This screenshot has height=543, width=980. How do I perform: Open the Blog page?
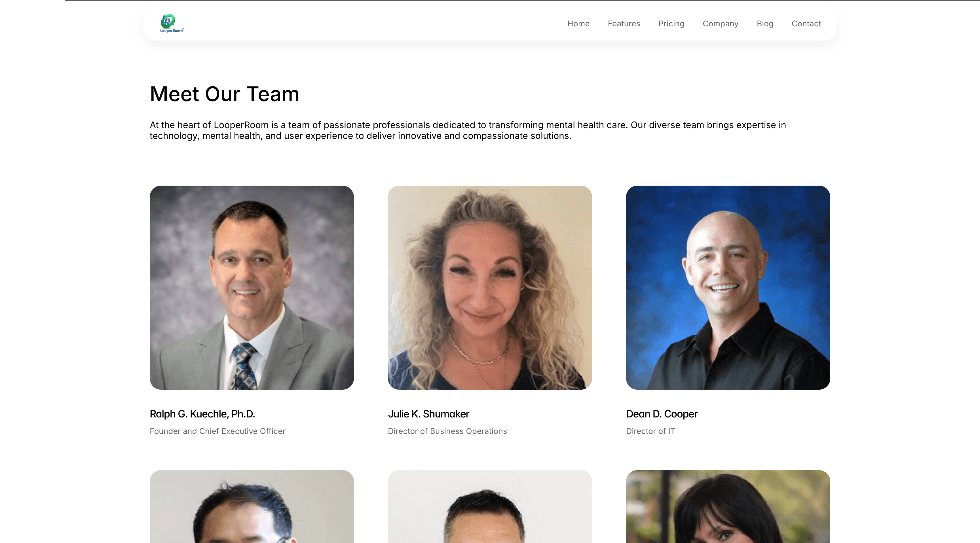pyautogui.click(x=765, y=24)
